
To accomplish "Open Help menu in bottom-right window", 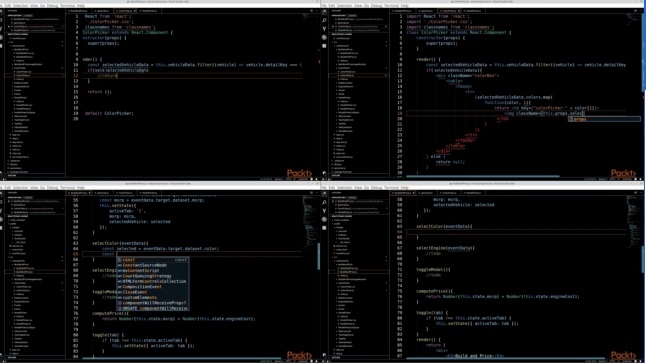I will point(405,188).
